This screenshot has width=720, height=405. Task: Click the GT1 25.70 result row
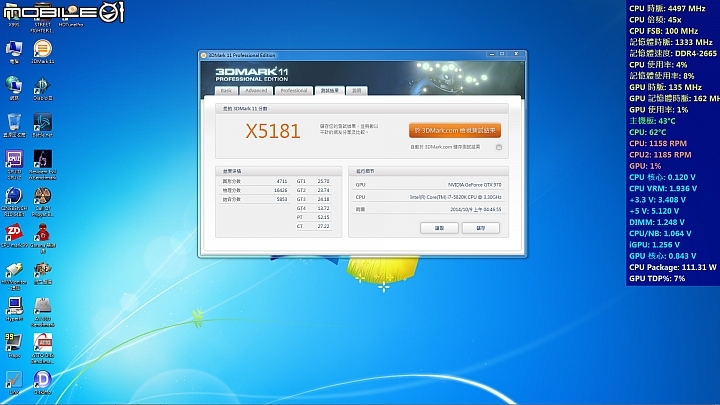313,181
